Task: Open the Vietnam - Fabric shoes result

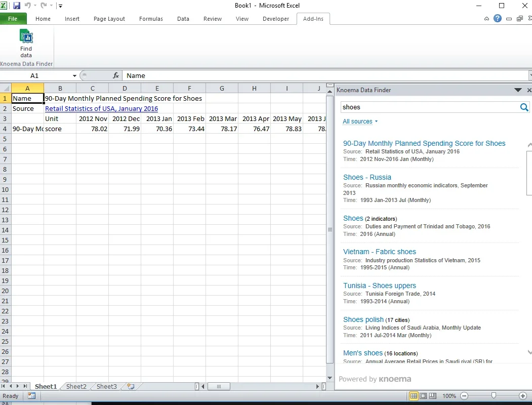Action: (x=379, y=252)
